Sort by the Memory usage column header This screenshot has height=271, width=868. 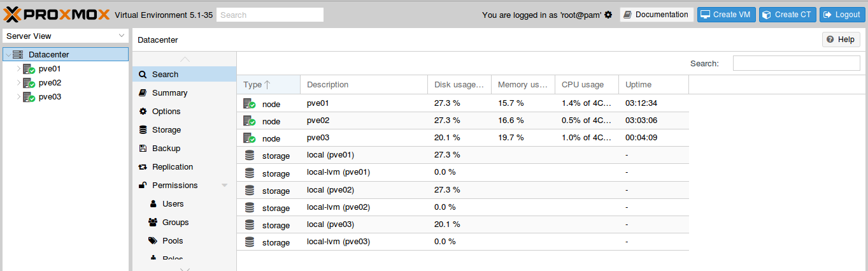[523, 85]
